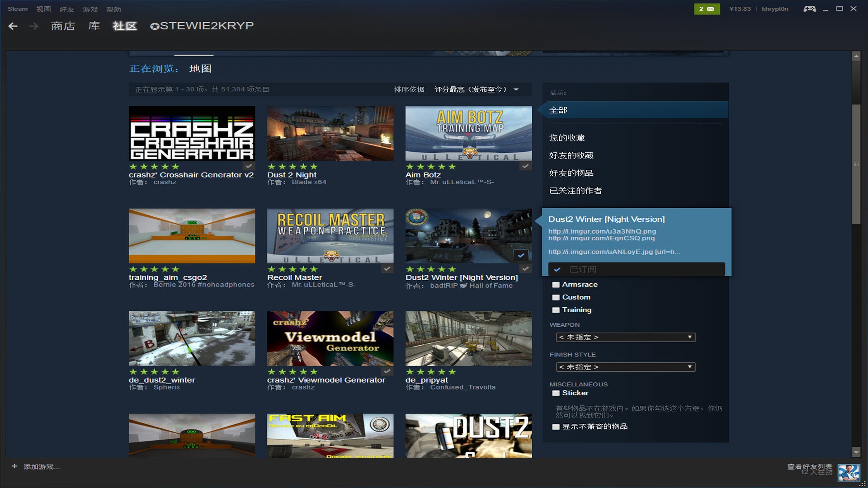Click the plus icon to add a game
Image resolution: width=868 pixels, height=488 pixels.
click(14, 466)
